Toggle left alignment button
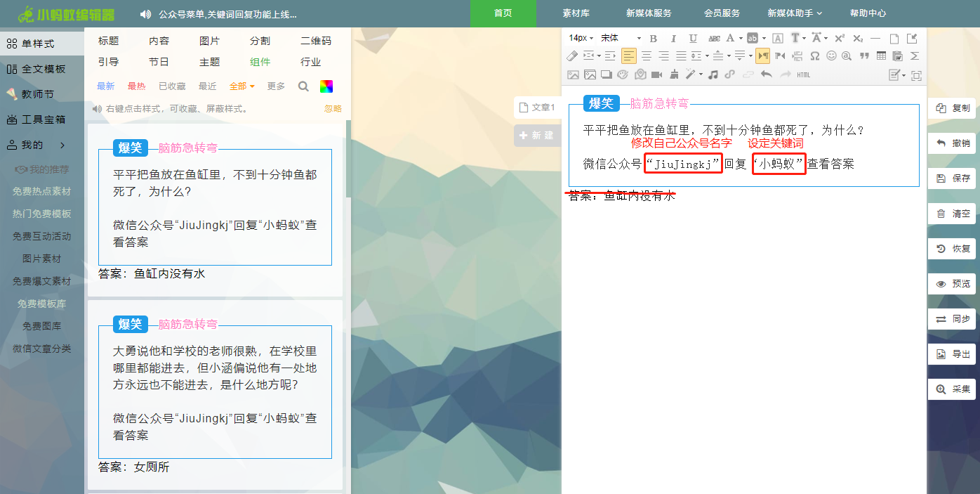This screenshot has height=494, width=980. pos(629,56)
